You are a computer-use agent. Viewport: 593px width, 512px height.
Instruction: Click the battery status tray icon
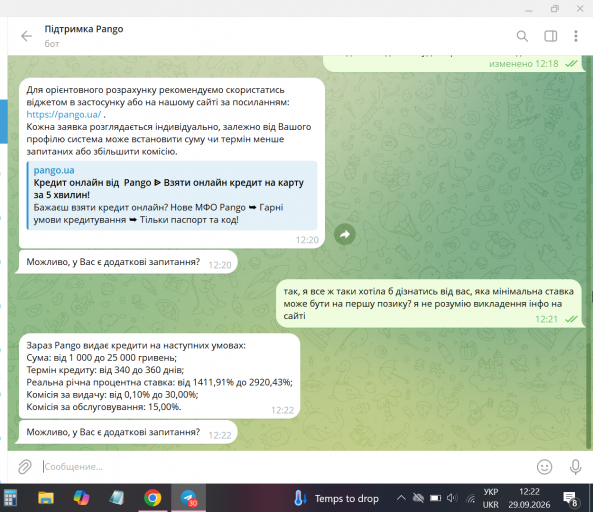coord(435,498)
